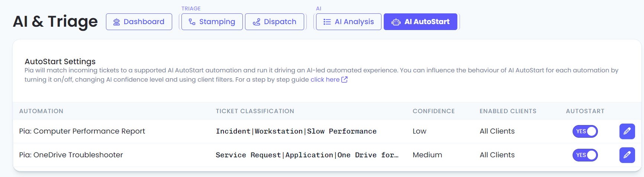Screen dimensions: 644x177
Task: Click the robot icon in Dashboard tab
Action: [x=116, y=22]
